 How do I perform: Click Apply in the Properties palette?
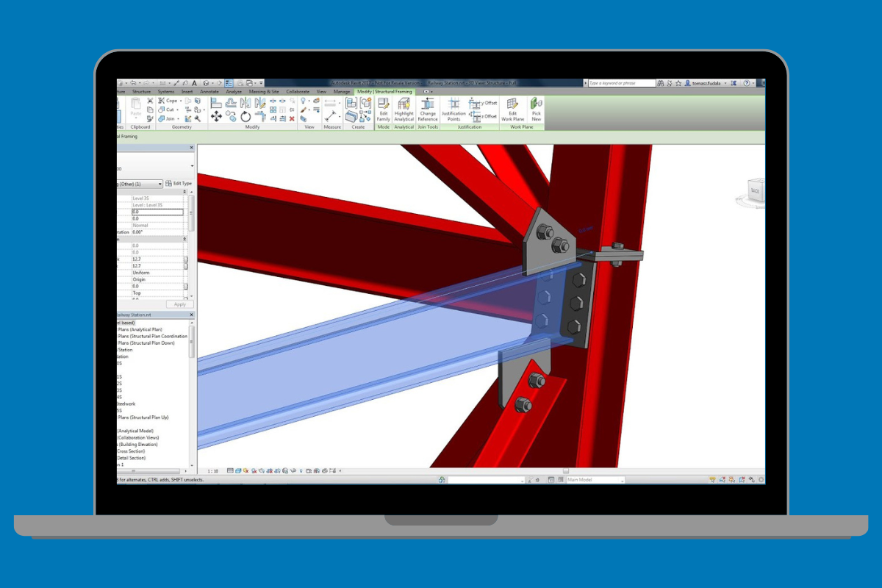click(x=179, y=304)
